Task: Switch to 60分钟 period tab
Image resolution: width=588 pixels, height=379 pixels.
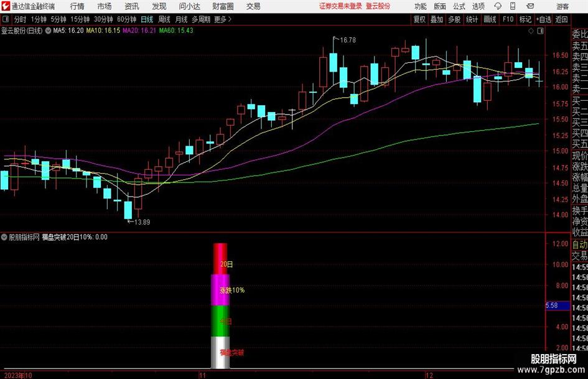Action: point(126,19)
